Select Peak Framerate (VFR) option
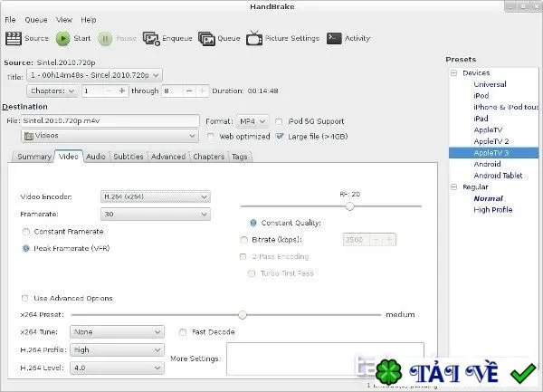Viewport: 543px width, 392px height. click(x=26, y=249)
